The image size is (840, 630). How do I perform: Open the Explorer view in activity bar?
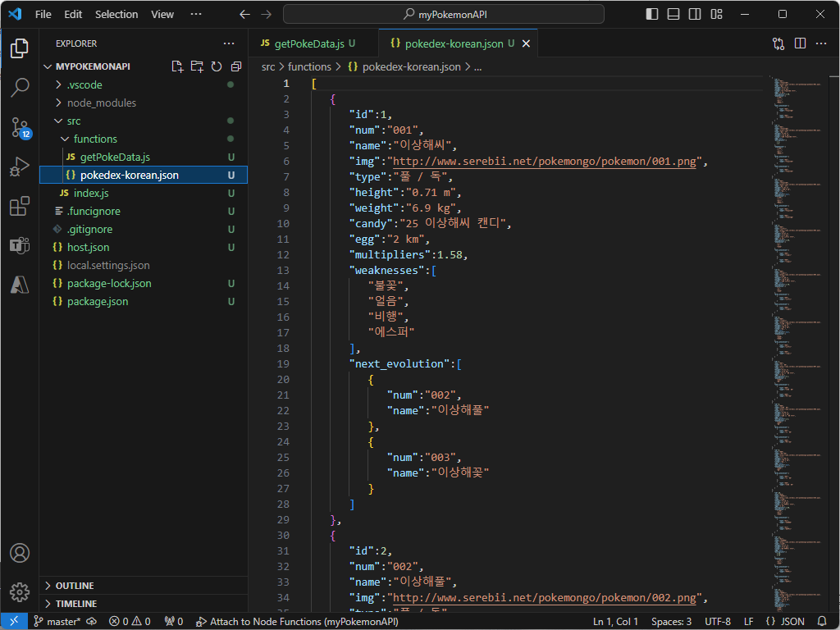pyautogui.click(x=20, y=48)
